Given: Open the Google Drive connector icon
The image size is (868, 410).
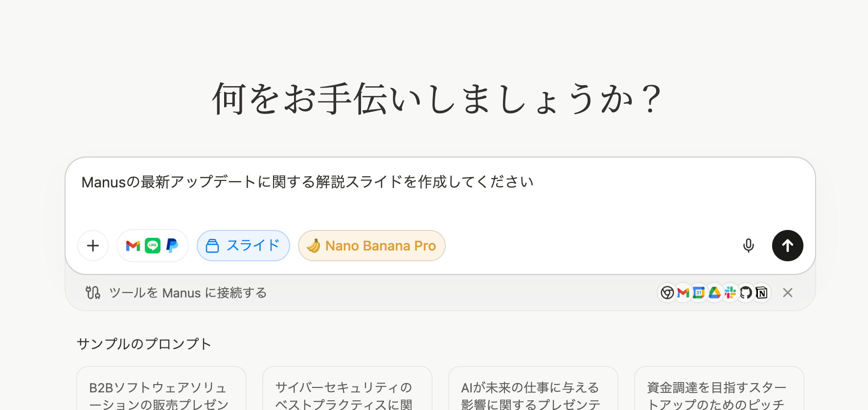Looking at the screenshot, I should point(714,293).
